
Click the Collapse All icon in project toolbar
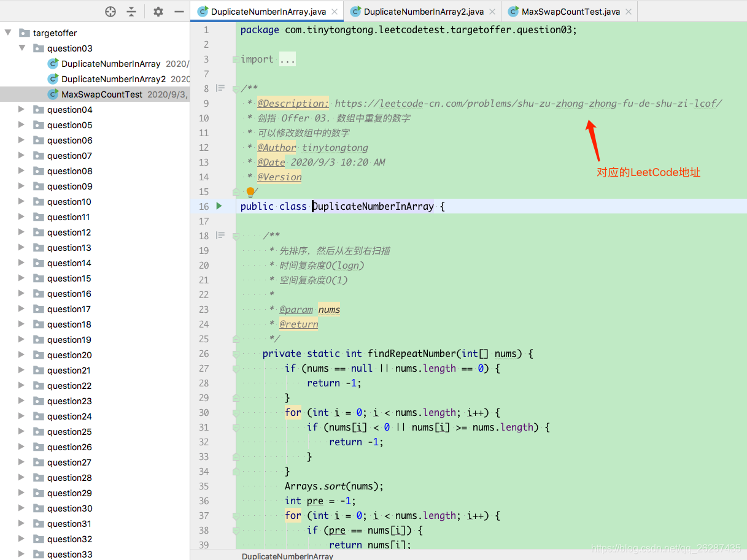131,12
